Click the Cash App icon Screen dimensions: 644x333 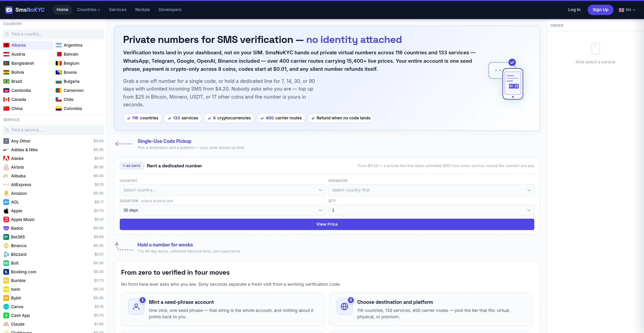pos(6,316)
